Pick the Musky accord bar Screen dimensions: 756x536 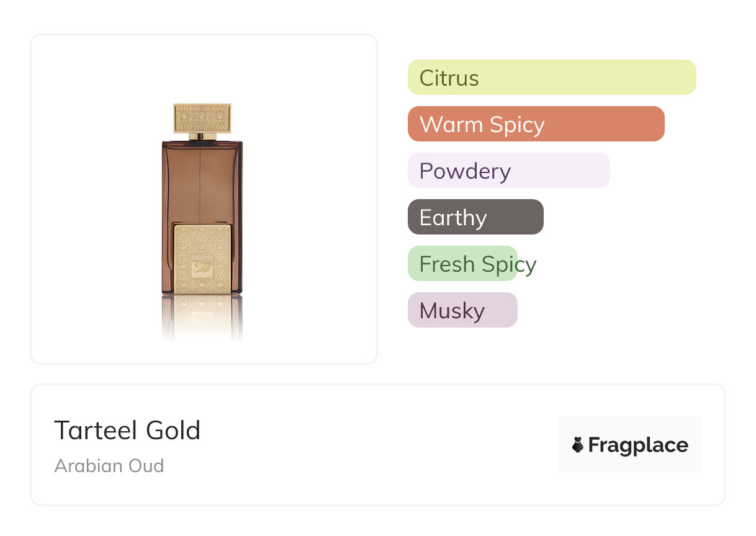(462, 310)
